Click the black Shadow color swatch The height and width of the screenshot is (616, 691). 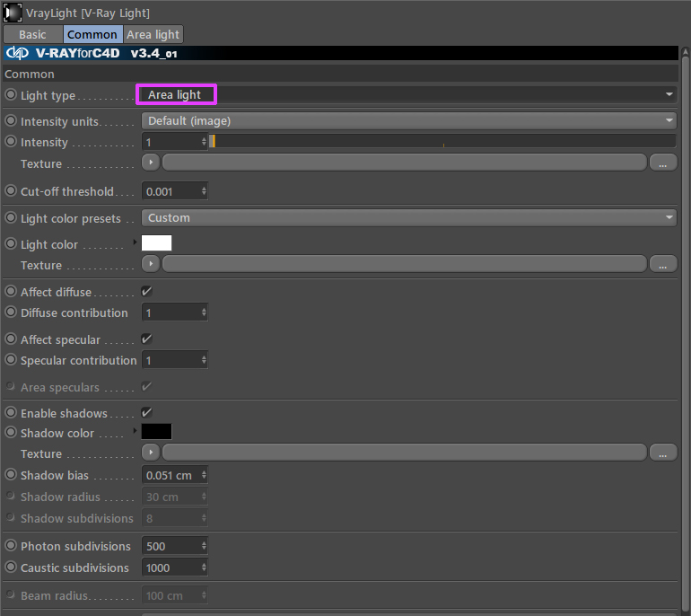pos(156,432)
